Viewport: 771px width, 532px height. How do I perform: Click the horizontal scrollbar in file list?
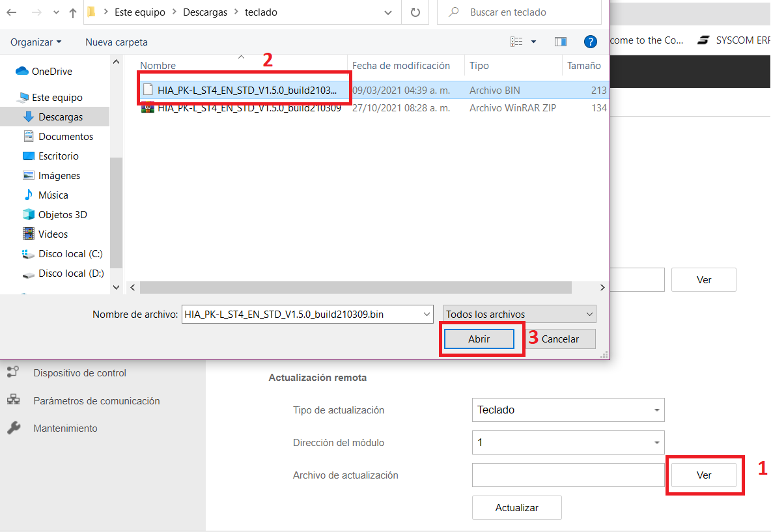(356, 287)
